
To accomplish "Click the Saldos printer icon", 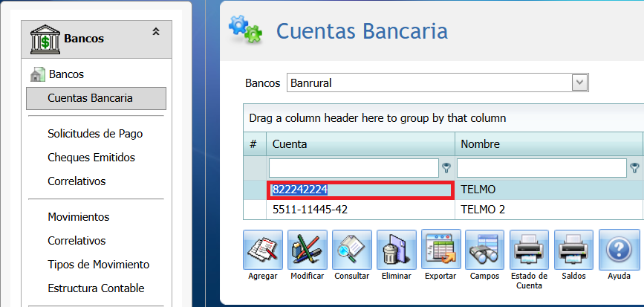I will click(573, 250).
